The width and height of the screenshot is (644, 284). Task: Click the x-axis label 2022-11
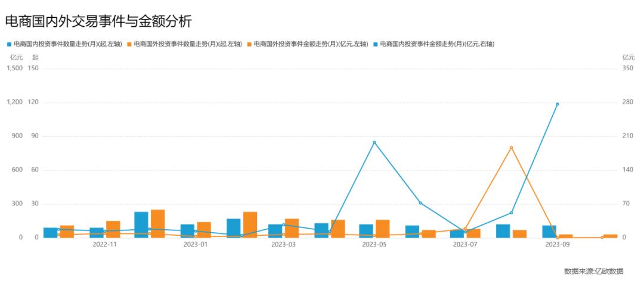[x=105, y=245]
